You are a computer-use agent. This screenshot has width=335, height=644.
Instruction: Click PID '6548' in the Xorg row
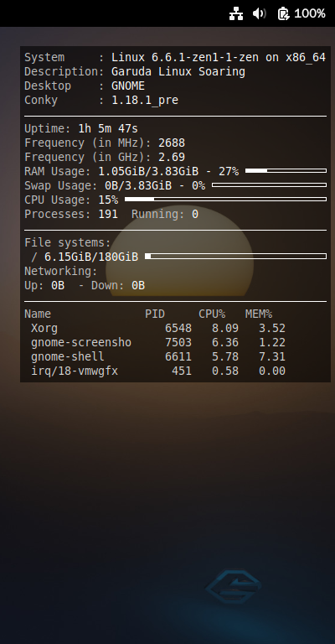tap(178, 329)
